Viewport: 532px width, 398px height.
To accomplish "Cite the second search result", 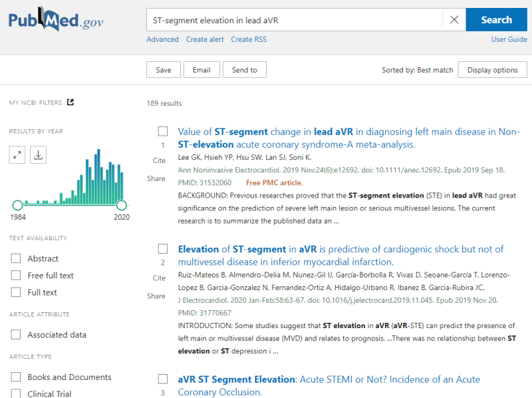I will 159,278.
